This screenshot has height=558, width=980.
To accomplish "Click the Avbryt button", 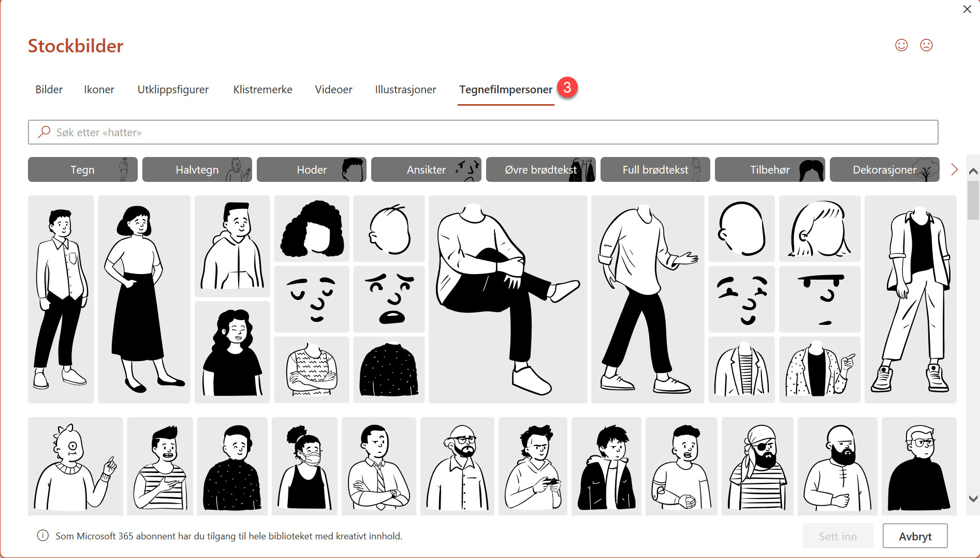I will [915, 536].
